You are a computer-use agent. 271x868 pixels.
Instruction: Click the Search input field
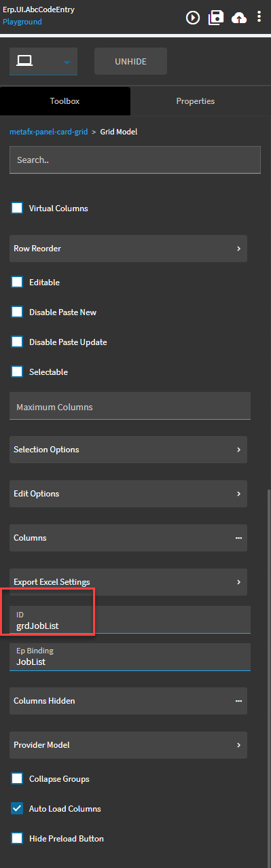[x=135, y=161]
